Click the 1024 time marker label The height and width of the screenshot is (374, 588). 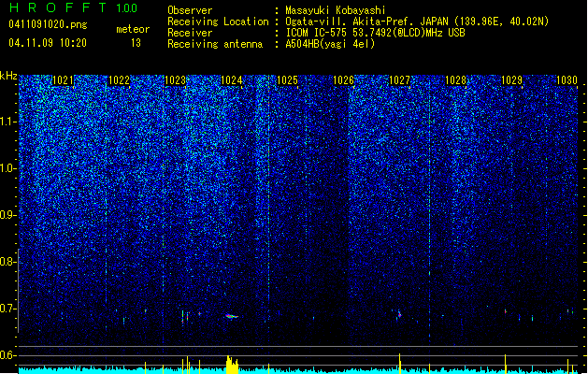pyautogui.click(x=232, y=80)
